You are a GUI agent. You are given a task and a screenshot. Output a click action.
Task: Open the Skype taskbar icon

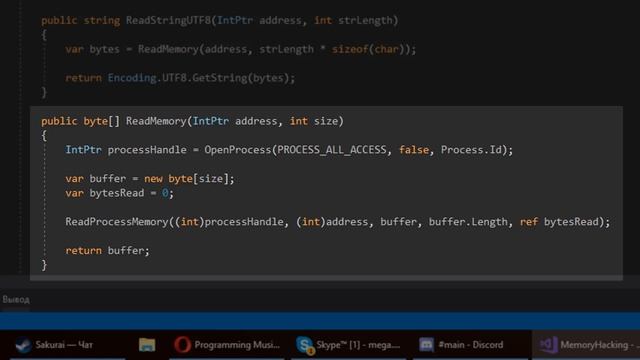(349, 345)
